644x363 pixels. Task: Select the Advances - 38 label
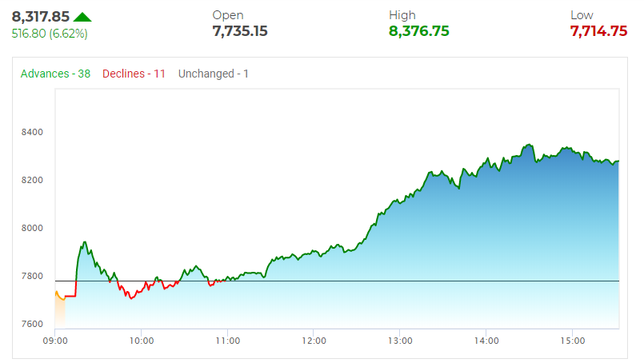pyautogui.click(x=55, y=74)
